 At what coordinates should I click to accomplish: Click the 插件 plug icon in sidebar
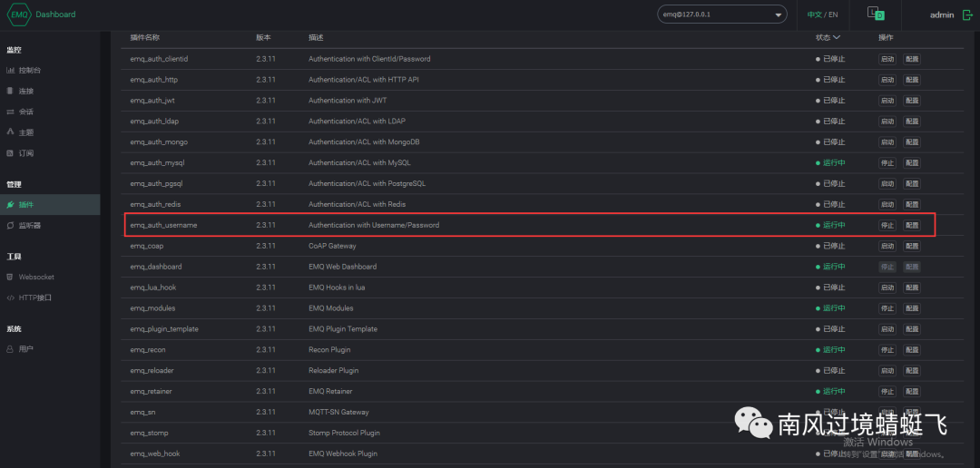[10, 204]
